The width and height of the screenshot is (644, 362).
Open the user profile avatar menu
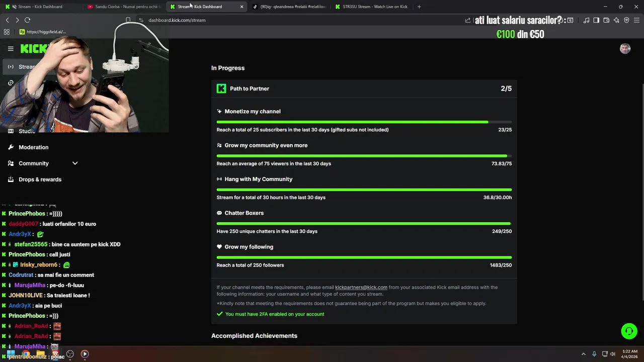click(625, 48)
